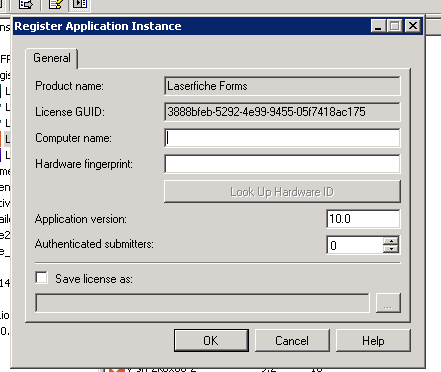Click the Computer name input field
Image resolution: width=441 pixels, height=372 pixels.
pos(282,138)
